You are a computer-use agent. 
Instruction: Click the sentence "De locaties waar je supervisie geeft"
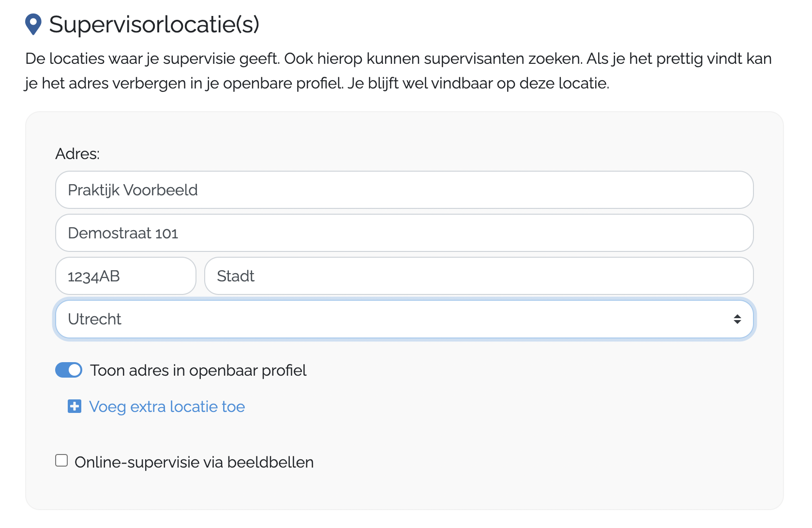click(152, 59)
